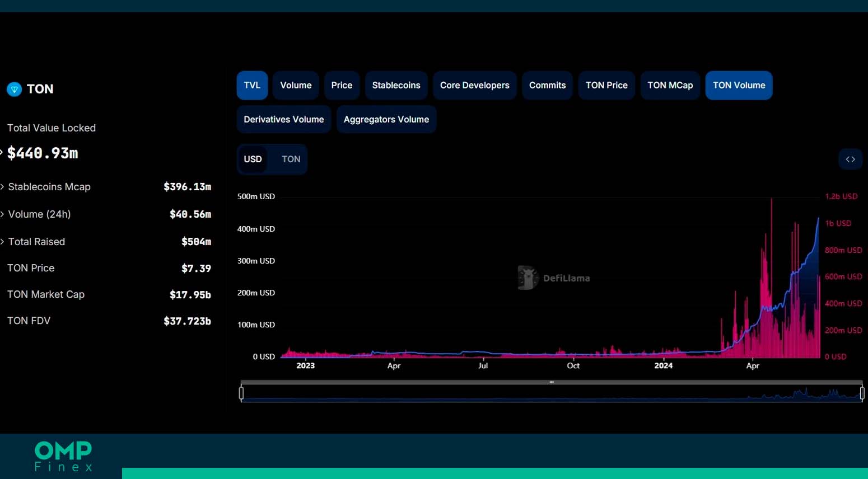Toggle the Stablecoins chart series

tap(396, 86)
